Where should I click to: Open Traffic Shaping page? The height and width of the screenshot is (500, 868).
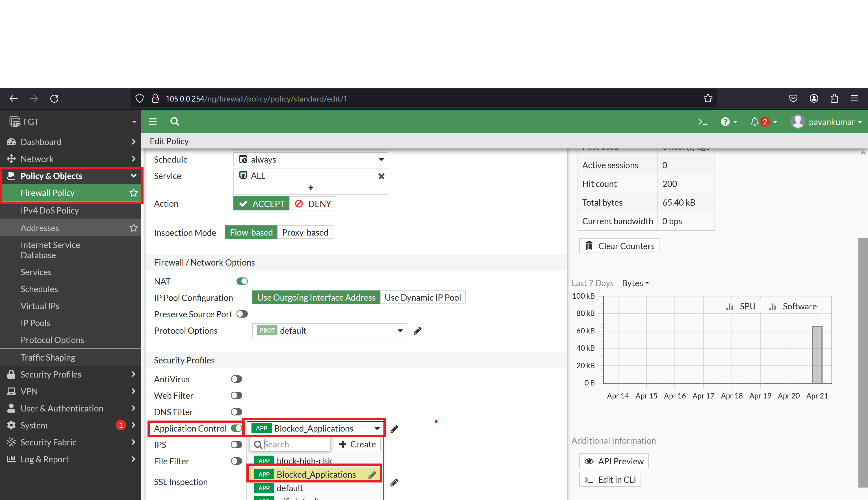[48, 357]
